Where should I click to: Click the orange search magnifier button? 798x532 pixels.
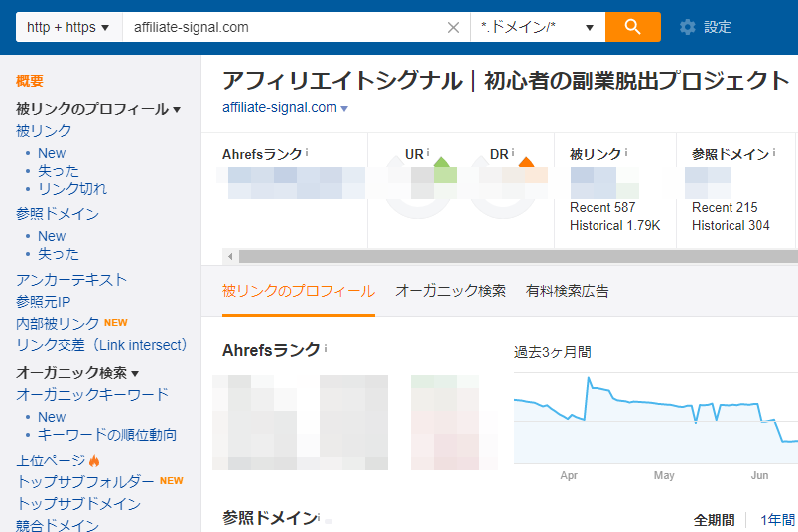click(632, 27)
